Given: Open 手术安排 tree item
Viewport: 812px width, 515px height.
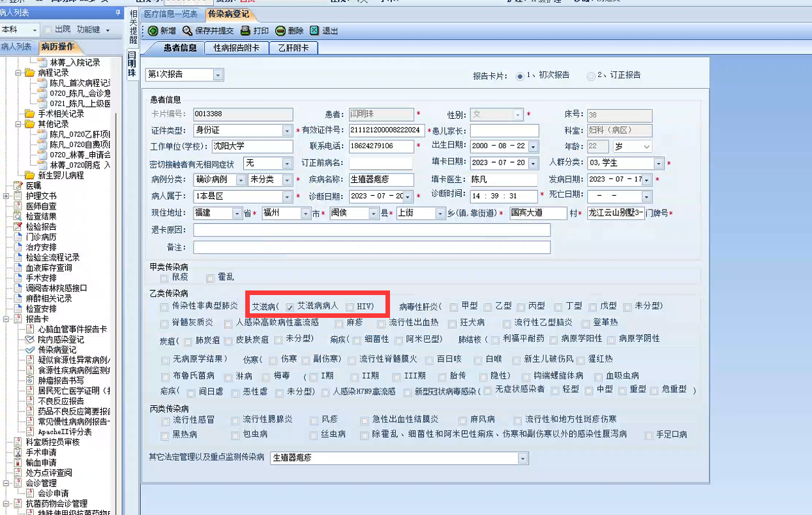Looking at the screenshot, I should [x=41, y=278].
